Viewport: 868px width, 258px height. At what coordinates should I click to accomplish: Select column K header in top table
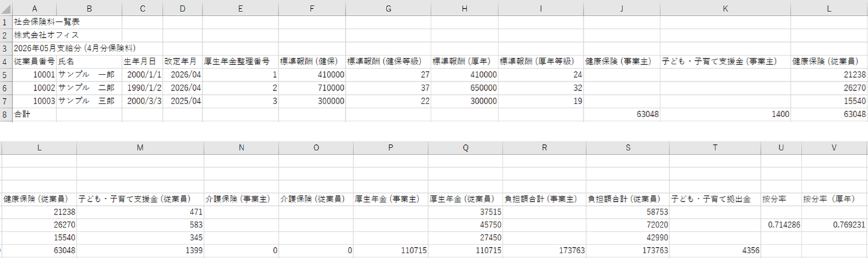click(x=725, y=8)
